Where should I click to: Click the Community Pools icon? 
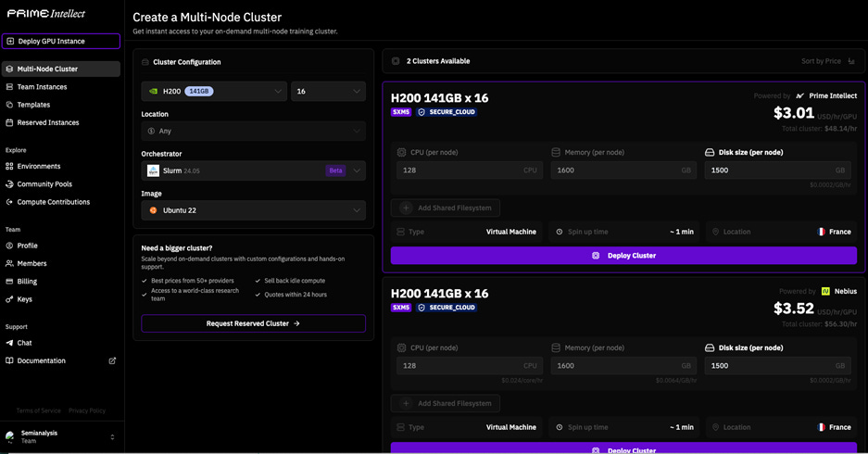(x=9, y=183)
